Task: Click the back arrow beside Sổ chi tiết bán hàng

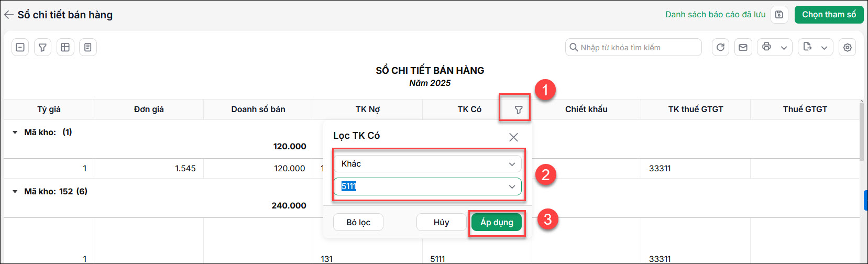Action: coord(8,15)
